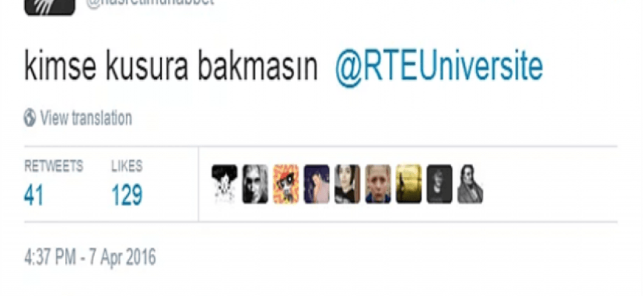Open the golden-yellow silhouette avatar
Viewport: 644px width, 296px height.
(409, 184)
